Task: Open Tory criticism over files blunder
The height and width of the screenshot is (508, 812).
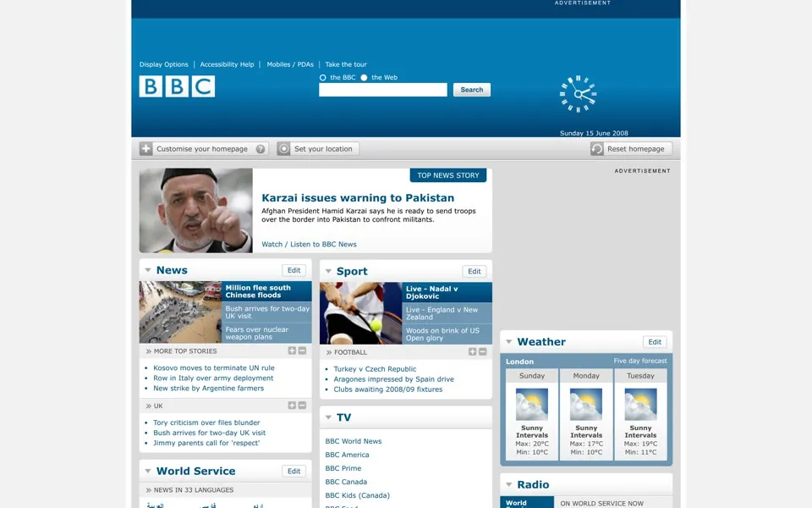Action: pyautogui.click(x=206, y=422)
